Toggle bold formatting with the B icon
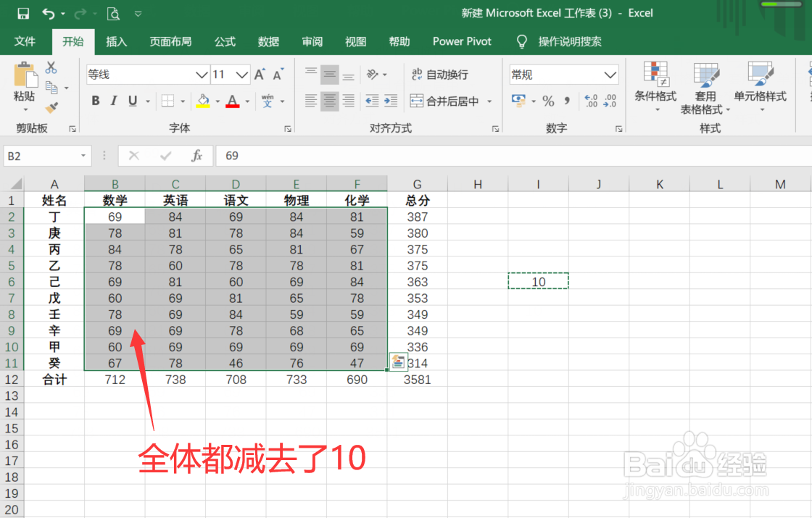812x518 pixels. point(95,101)
